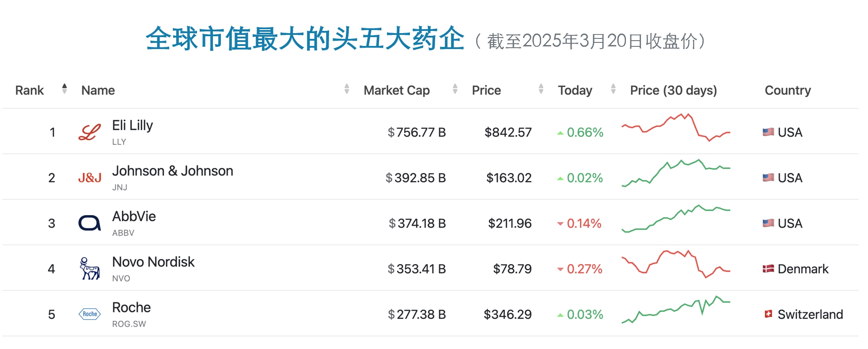Click the Eli Lilly logo icon

click(x=90, y=132)
